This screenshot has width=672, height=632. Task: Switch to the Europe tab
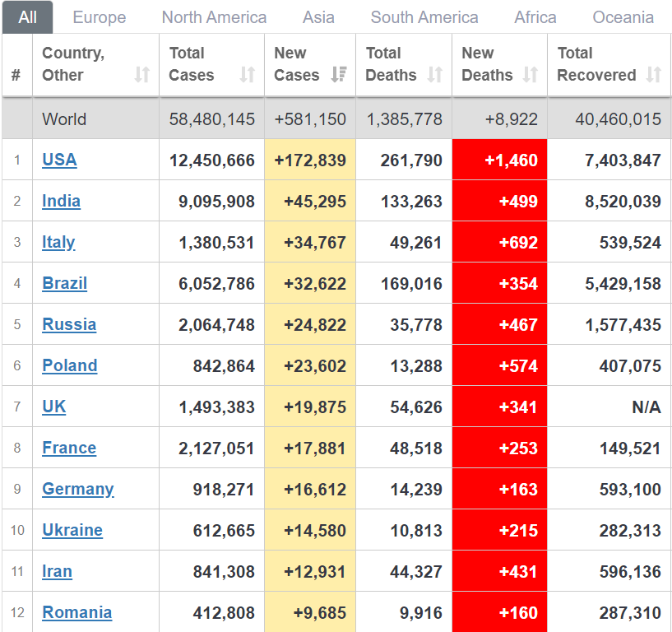point(100,17)
